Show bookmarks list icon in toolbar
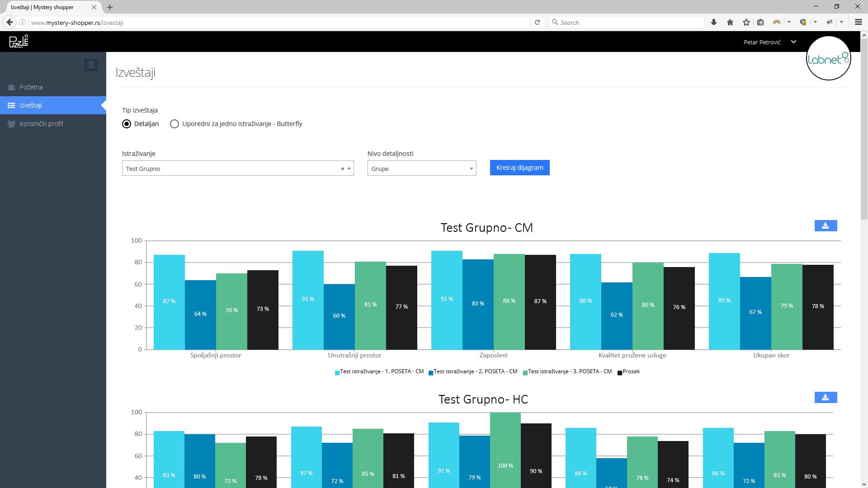The width and height of the screenshot is (868, 488). click(x=760, y=22)
